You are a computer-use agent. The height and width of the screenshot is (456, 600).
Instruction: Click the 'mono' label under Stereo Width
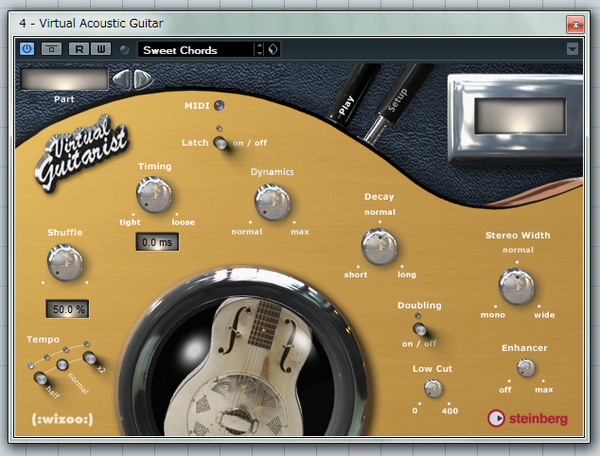pyautogui.click(x=493, y=315)
